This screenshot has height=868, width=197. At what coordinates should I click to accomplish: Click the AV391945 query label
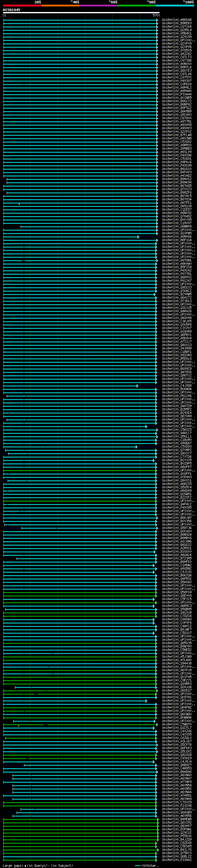click(x=11, y=10)
